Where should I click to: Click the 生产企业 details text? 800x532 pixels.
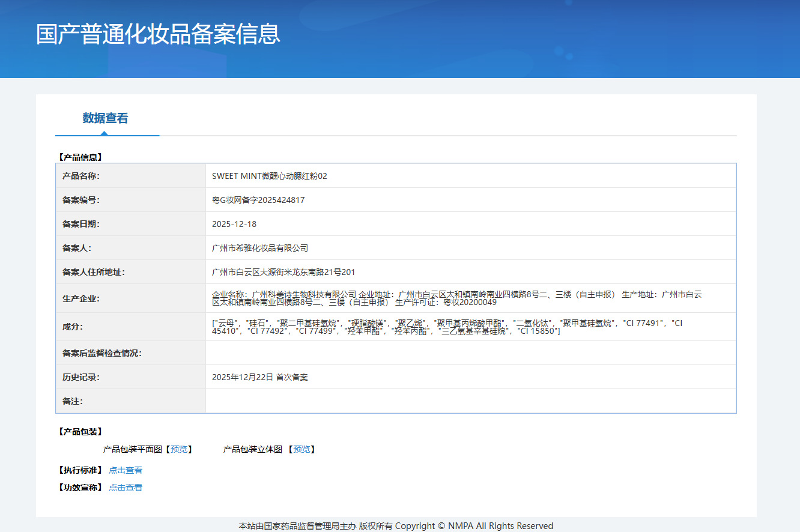(457, 298)
